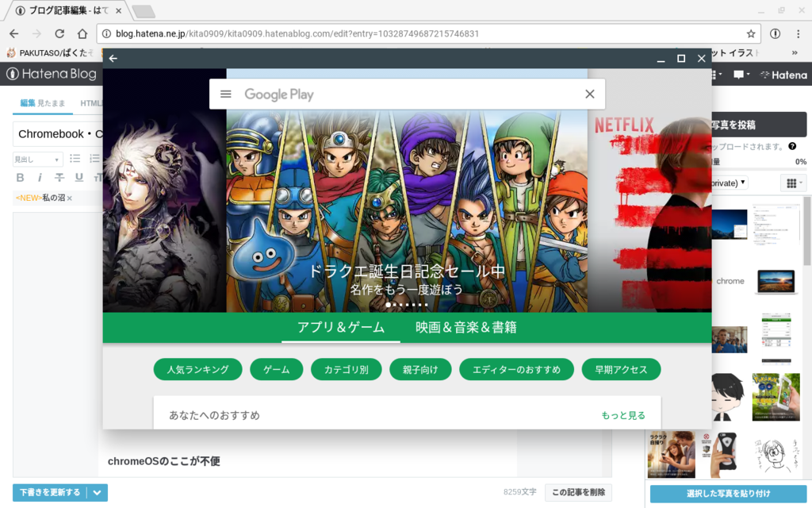Click the chromeOSのここが不便 heading text

coord(163,461)
